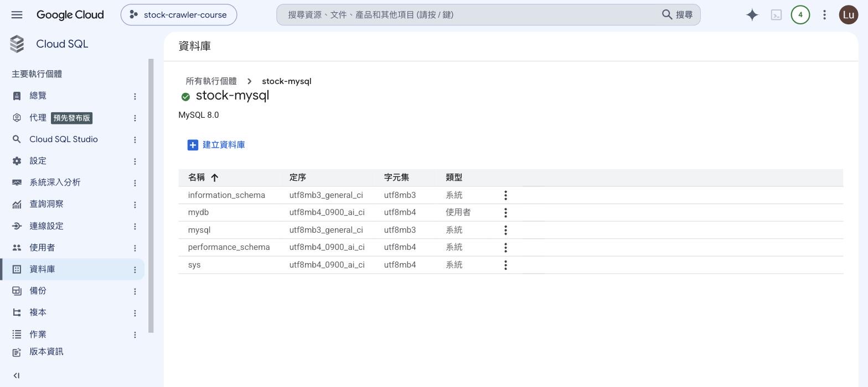The image size is (868, 387).
Task: Select 資料庫 in sidebar
Action: coord(73,269)
